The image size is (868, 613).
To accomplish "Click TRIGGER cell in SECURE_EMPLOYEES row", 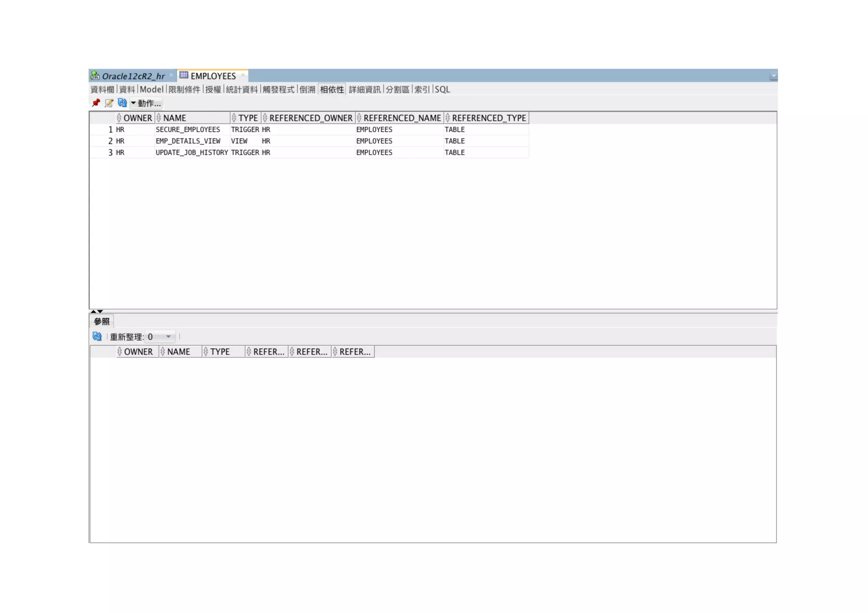I will click(245, 130).
